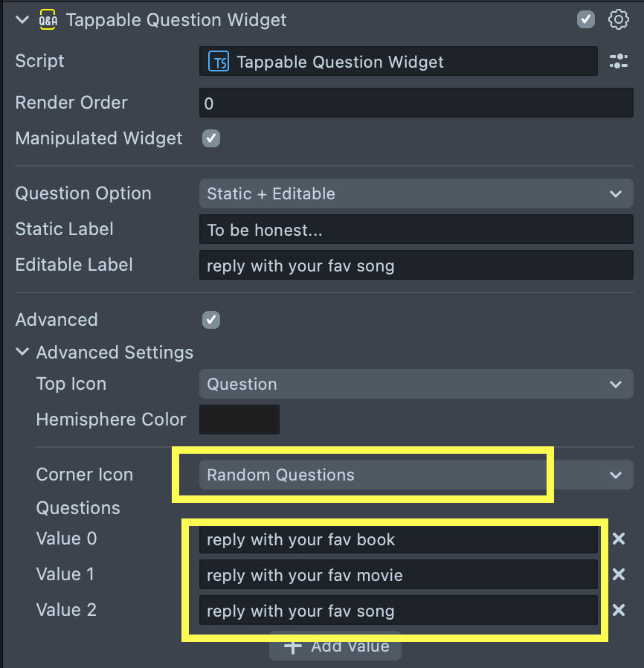The width and height of the screenshot is (644, 668).
Task: Remove Value 0 question entry
Action: pyautogui.click(x=619, y=539)
